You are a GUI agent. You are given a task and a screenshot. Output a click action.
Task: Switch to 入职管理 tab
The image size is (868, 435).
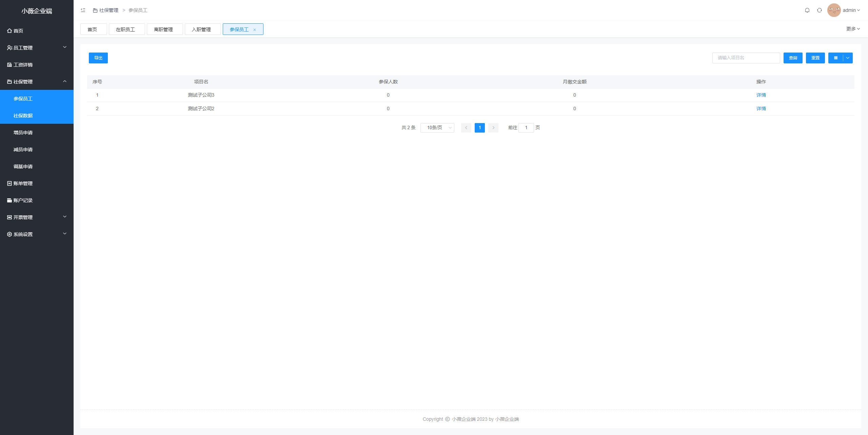201,29
